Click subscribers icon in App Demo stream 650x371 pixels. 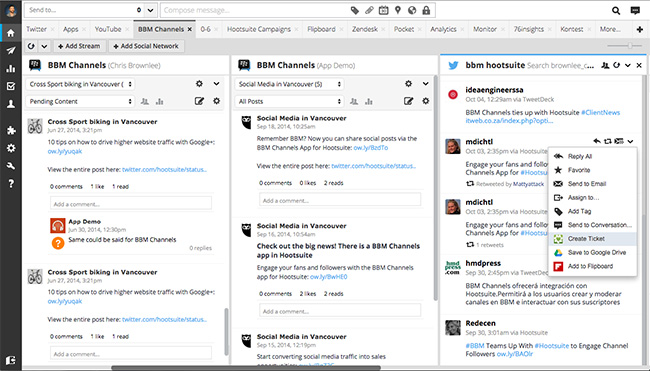coord(354,101)
